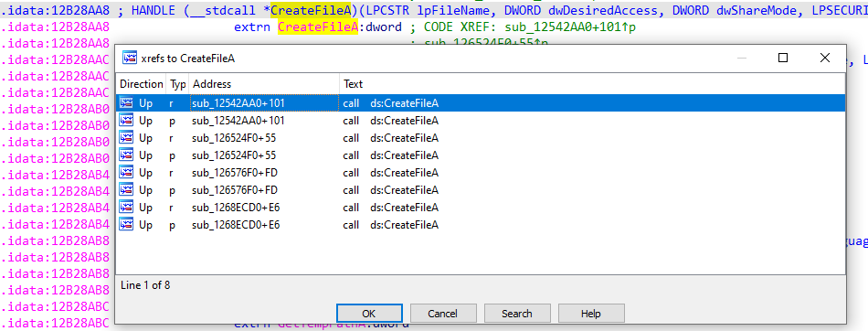
Task: Sort the list by the Direction column header
Action: 141,84
